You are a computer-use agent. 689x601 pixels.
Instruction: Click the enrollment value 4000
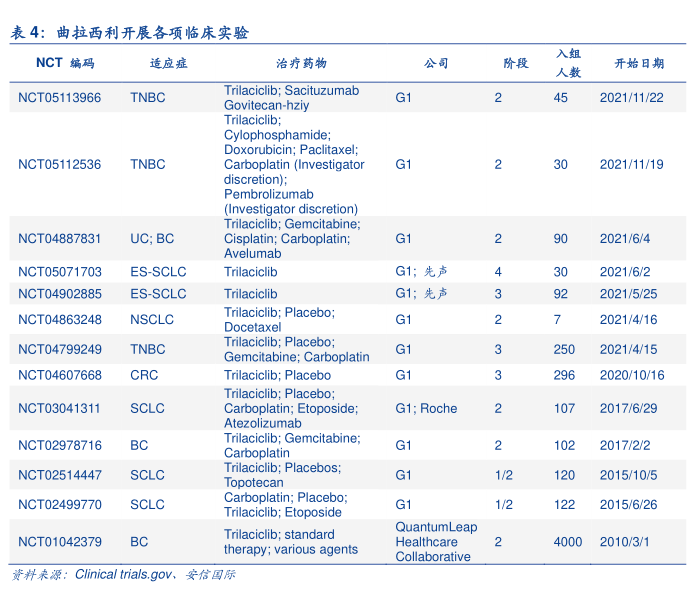tap(567, 542)
